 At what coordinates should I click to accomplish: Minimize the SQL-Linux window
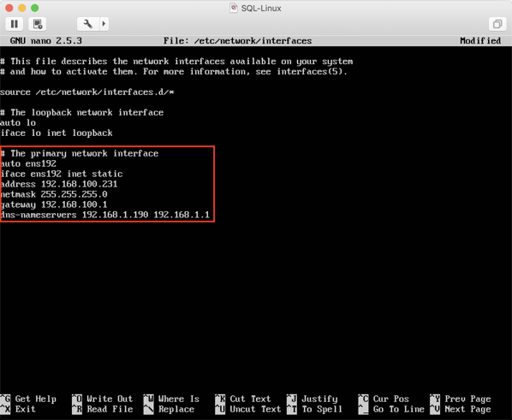click(x=22, y=8)
